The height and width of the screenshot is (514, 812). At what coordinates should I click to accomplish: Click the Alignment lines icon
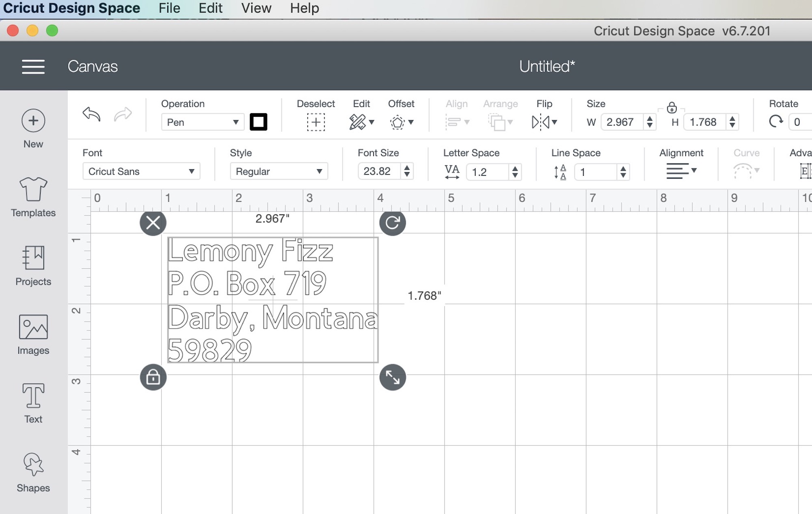677,171
